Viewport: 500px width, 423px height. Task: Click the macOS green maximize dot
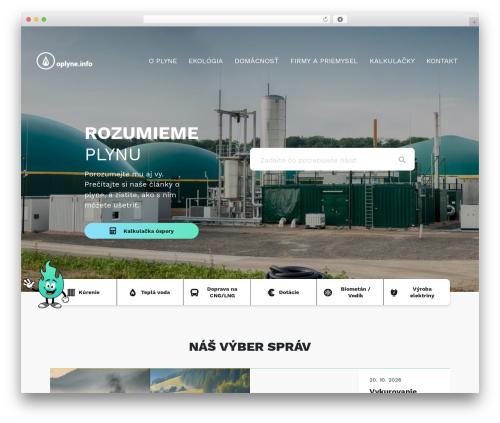[44, 19]
